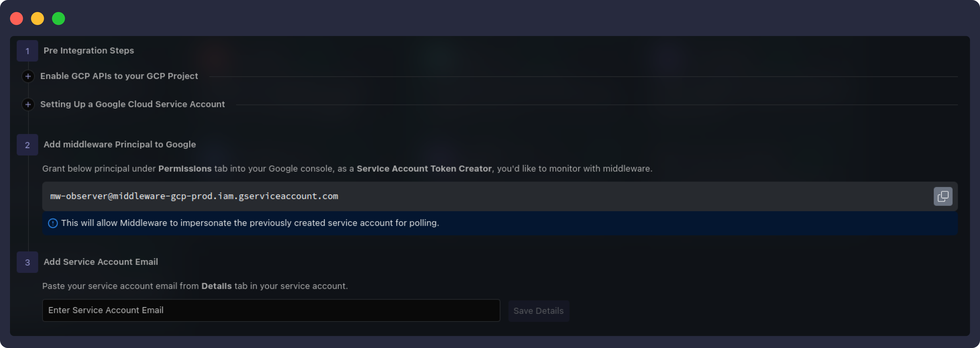Copy the mw-observer principal email

(942, 196)
